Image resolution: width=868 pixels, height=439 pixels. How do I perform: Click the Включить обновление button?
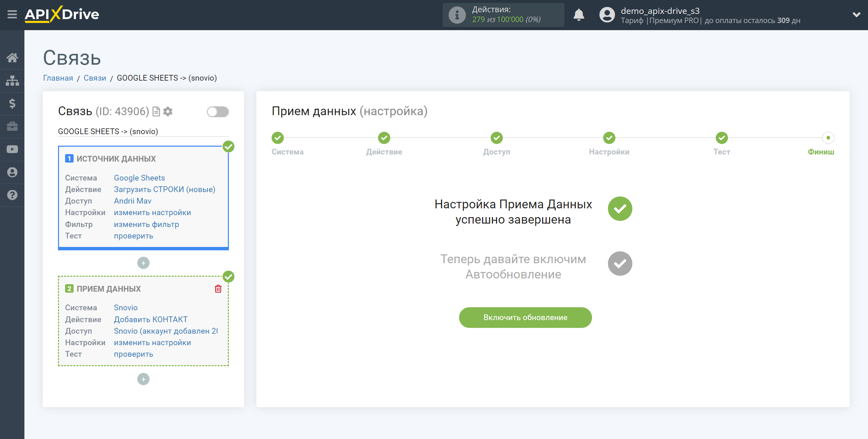[526, 317]
